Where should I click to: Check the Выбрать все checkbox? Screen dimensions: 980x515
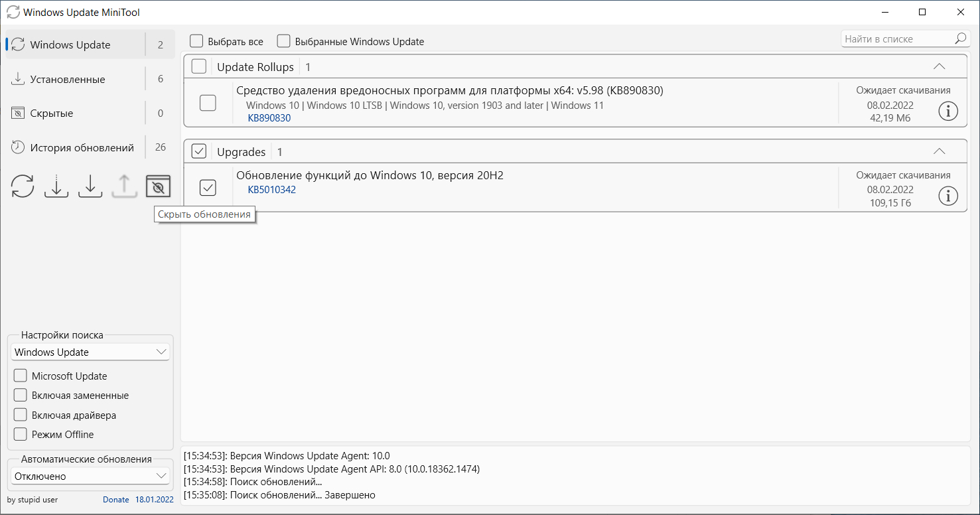click(196, 41)
